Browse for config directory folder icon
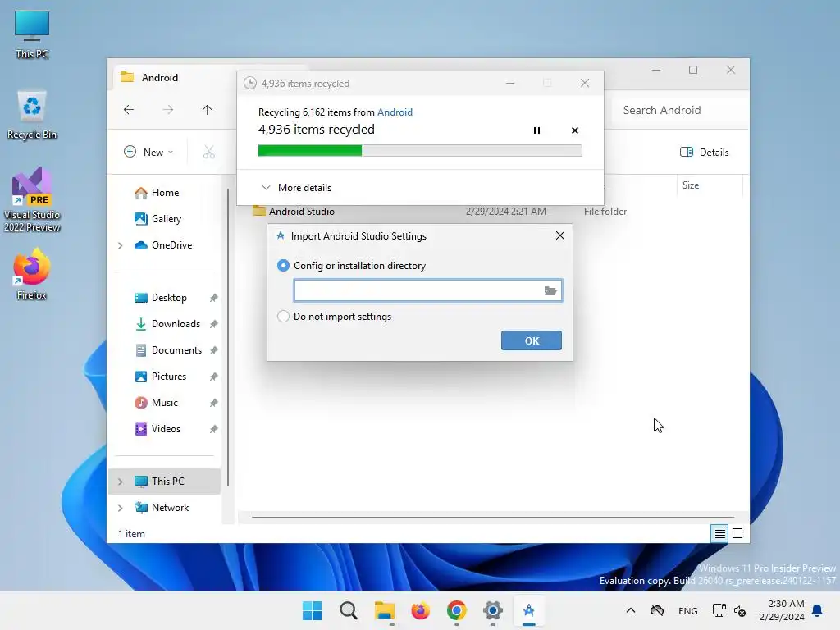This screenshot has height=630, width=840. [x=550, y=291]
